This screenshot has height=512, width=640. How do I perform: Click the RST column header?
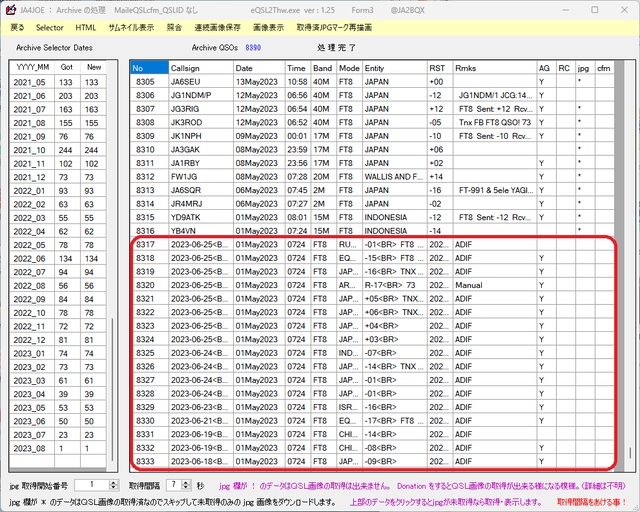[x=440, y=68]
